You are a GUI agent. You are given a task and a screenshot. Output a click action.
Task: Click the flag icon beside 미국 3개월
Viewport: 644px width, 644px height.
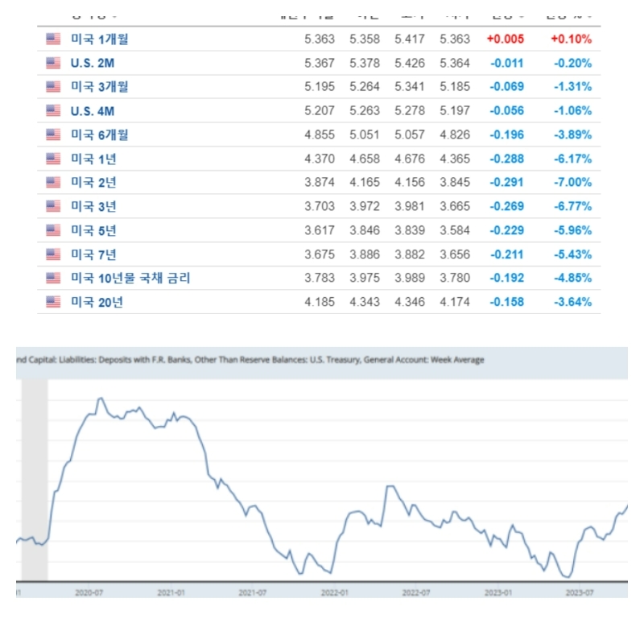click(53, 86)
